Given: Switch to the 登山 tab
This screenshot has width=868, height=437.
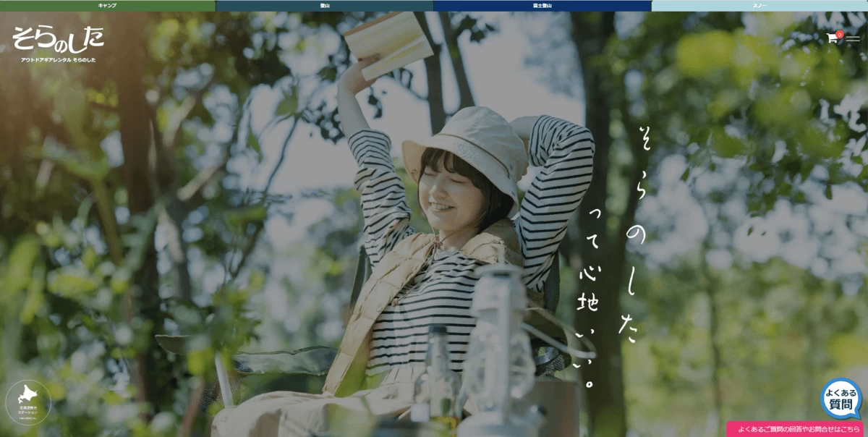Looking at the screenshot, I should 325,5.
